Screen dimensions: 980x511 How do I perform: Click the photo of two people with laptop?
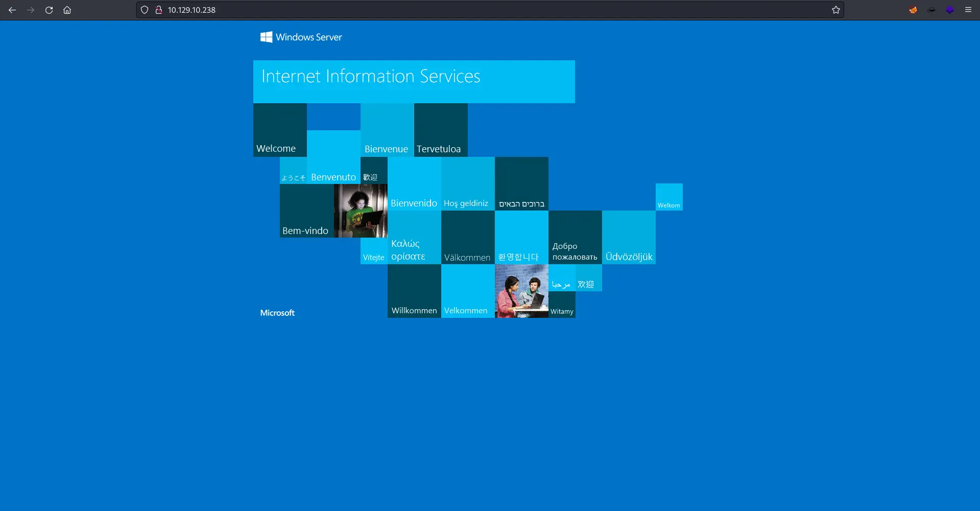tap(521, 291)
